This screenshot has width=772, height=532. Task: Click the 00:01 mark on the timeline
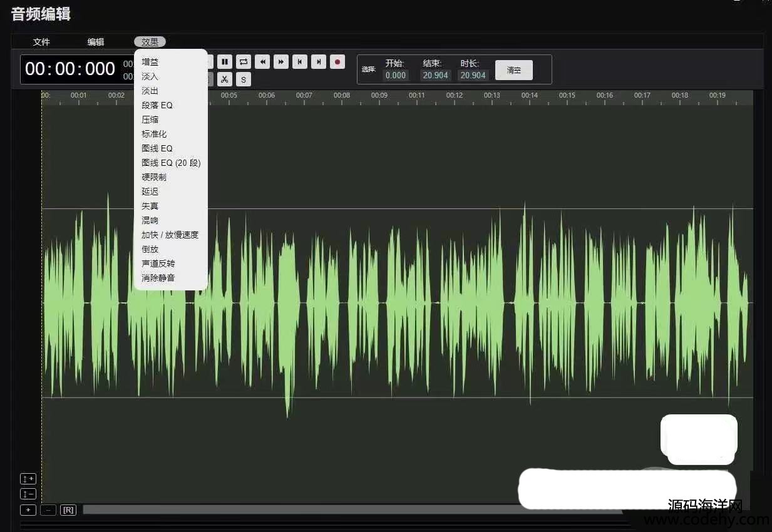79,95
